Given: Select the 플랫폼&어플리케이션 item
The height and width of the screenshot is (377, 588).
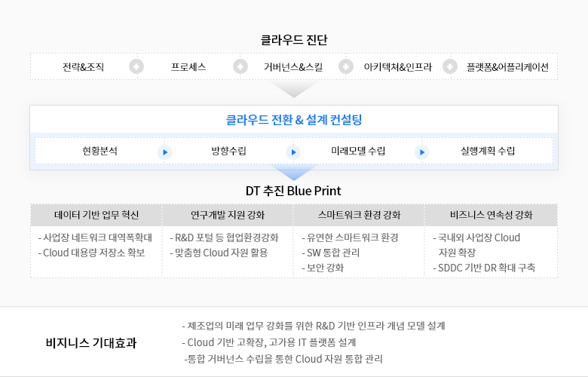Looking at the screenshot, I should pyautogui.click(x=507, y=67).
